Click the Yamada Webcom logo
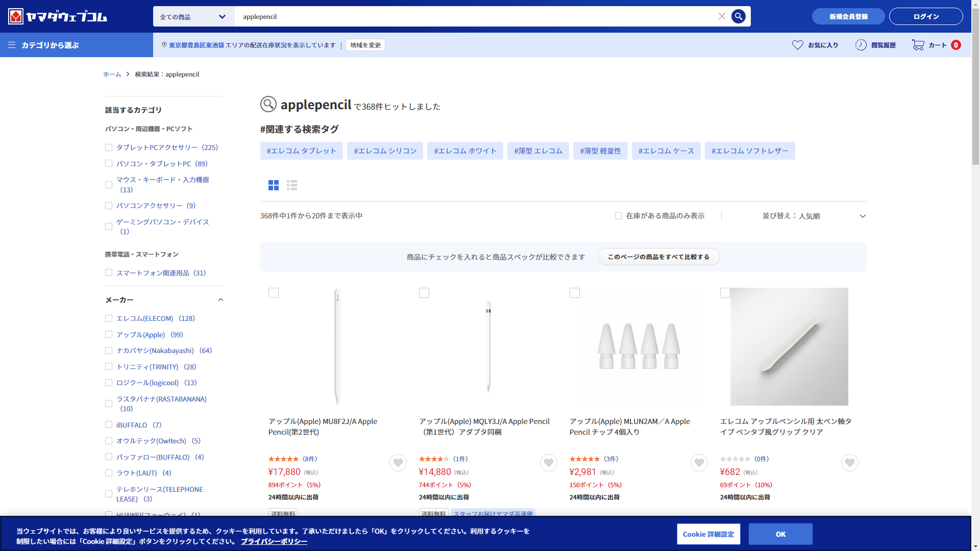Image resolution: width=980 pixels, height=551 pixels. (58, 16)
